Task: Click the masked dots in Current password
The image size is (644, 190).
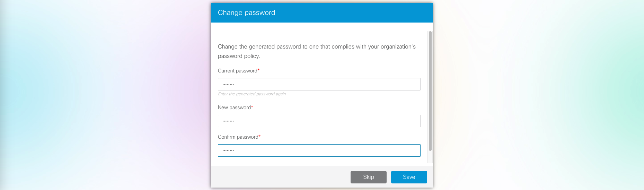Action: tap(228, 84)
